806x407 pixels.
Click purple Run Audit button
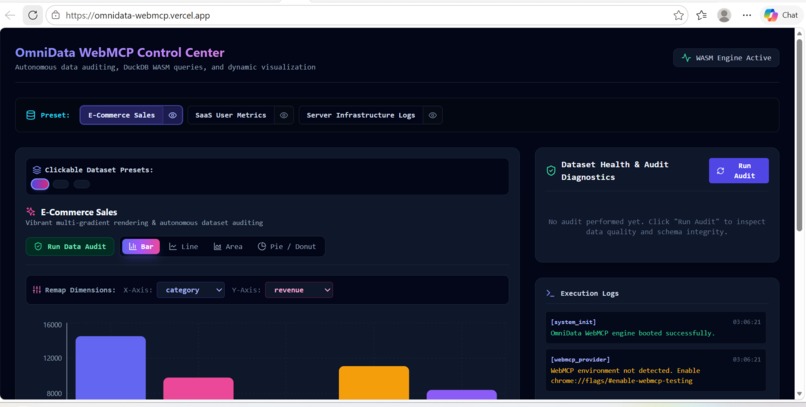[x=739, y=171]
